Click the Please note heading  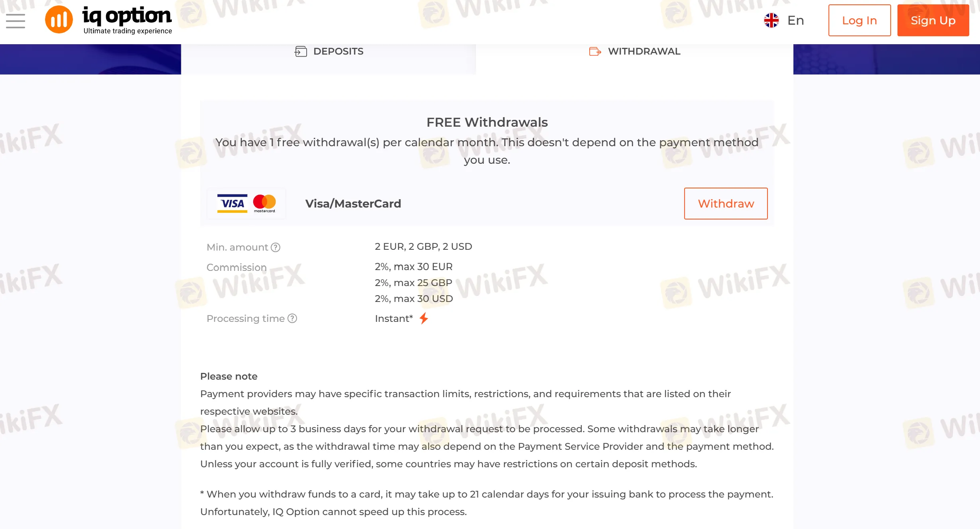tap(229, 376)
